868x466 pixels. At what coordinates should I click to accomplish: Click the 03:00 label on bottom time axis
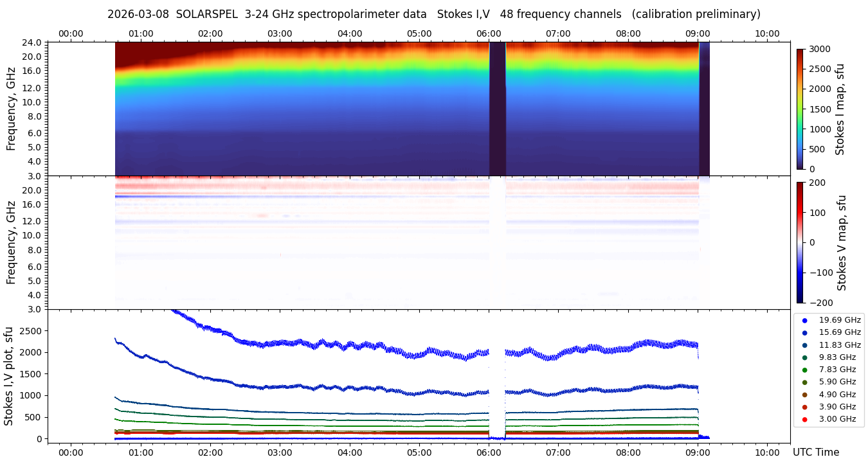tap(280, 452)
